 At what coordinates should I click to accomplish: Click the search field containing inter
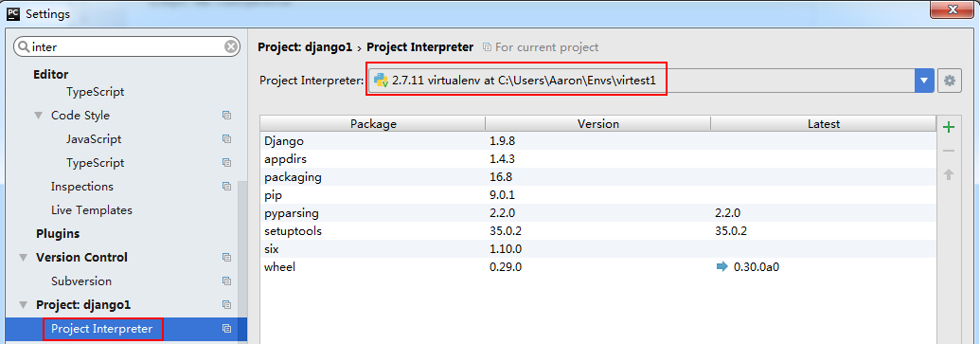pos(127,47)
